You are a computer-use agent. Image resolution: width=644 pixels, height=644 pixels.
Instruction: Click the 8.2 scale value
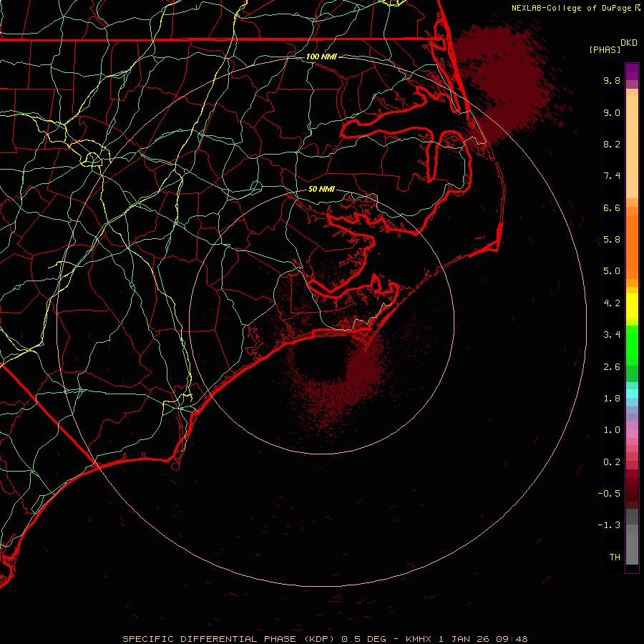[x=612, y=144]
